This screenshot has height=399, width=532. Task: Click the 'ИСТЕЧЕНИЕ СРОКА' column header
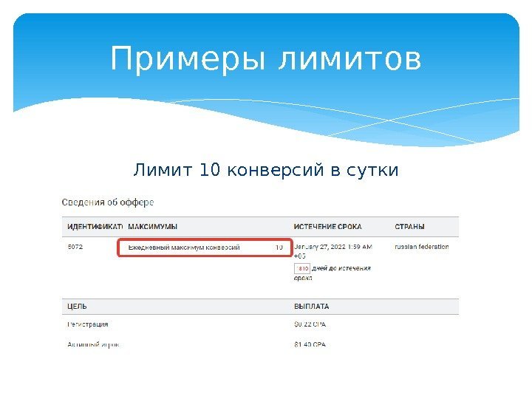[x=328, y=227]
